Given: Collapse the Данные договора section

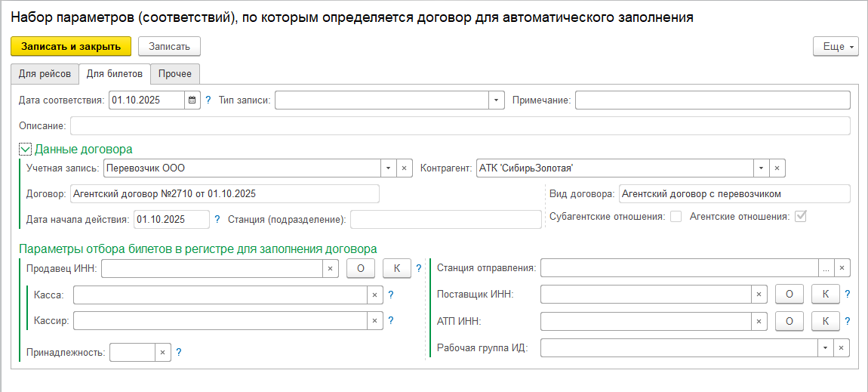Looking at the screenshot, I should click(x=25, y=150).
